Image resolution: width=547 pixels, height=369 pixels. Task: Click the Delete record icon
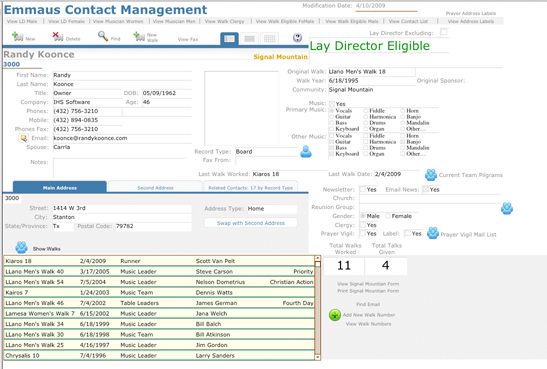click(x=58, y=37)
